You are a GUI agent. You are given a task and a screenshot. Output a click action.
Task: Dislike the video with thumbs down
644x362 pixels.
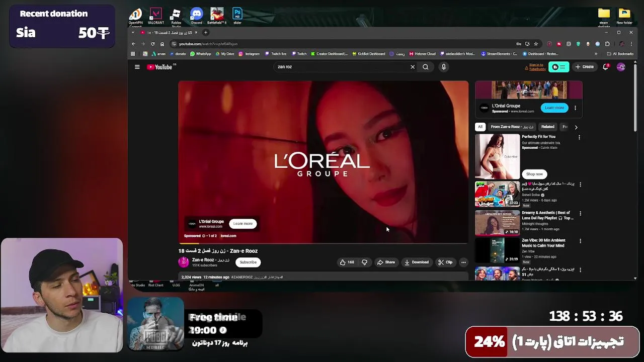click(364, 262)
